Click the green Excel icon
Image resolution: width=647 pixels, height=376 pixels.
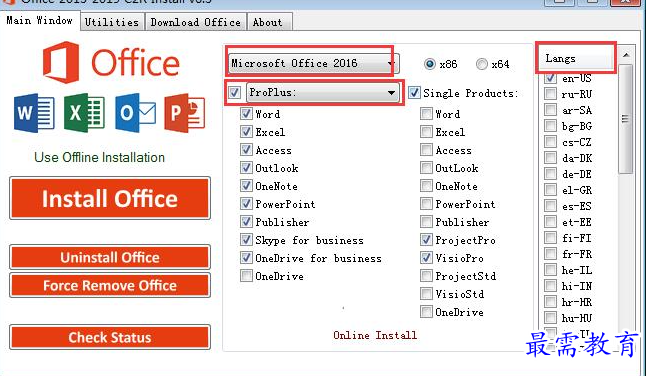[x=84, y=113]
